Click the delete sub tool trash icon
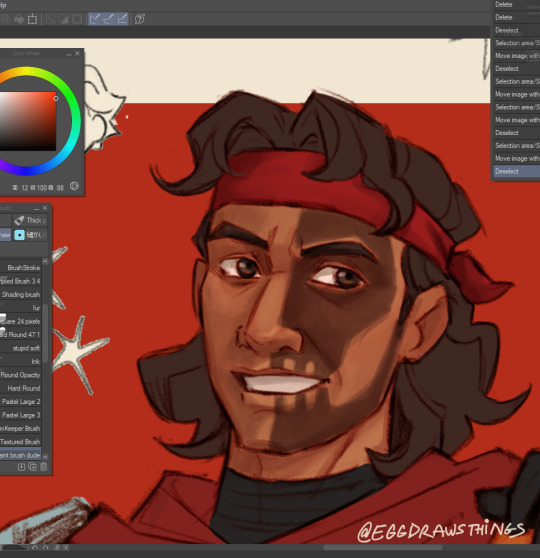The image size is (540, 558). click(43, 467)
